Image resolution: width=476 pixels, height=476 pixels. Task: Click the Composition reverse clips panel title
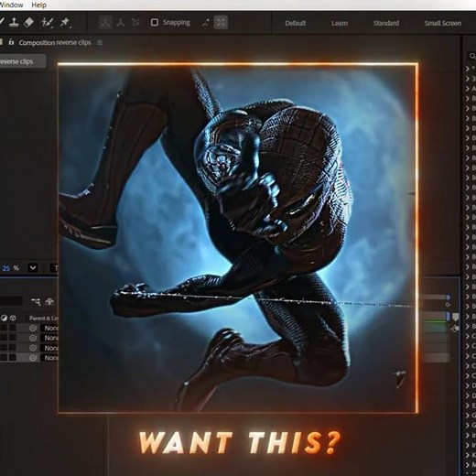point(55,42)
